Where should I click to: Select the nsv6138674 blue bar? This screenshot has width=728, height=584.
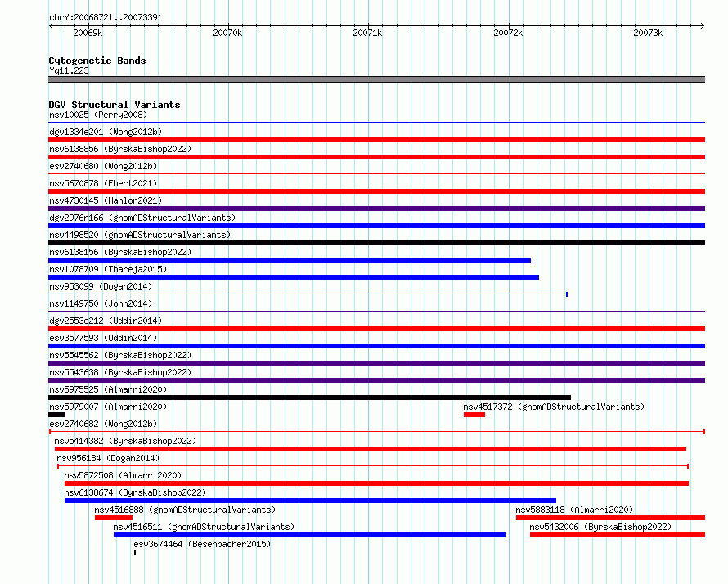pos(310,501)
